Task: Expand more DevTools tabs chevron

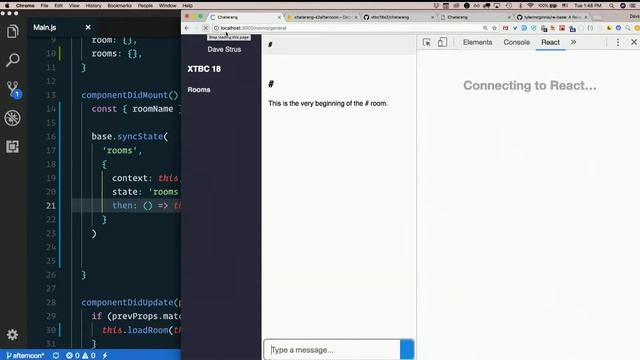Action: tap(573, 42)
